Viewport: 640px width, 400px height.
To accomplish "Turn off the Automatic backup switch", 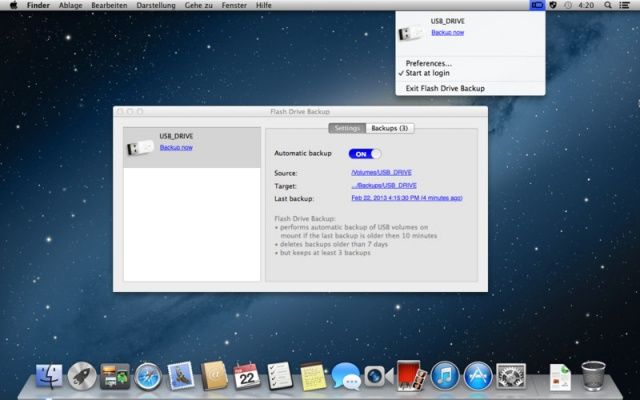I will pos(365,154).
